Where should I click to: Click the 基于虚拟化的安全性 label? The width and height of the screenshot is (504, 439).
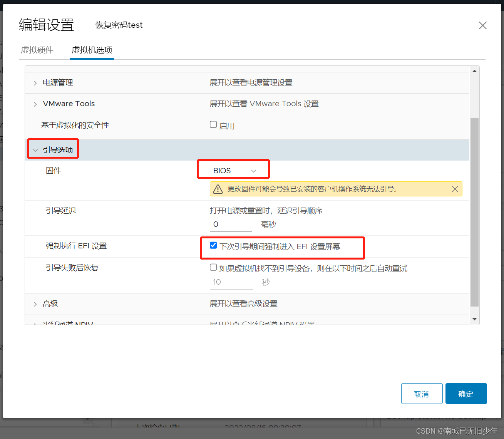[75, 125]
